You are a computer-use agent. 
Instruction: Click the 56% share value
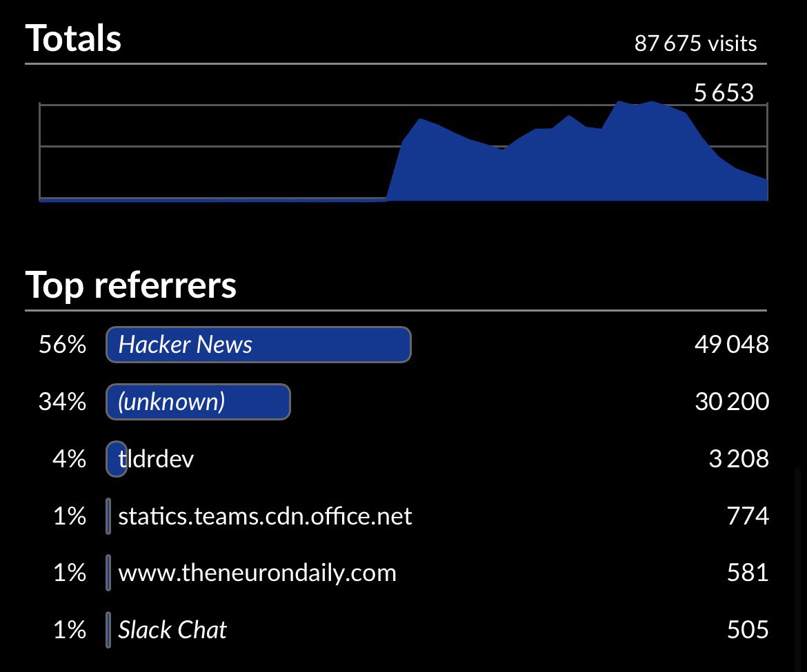coord(62,344)
